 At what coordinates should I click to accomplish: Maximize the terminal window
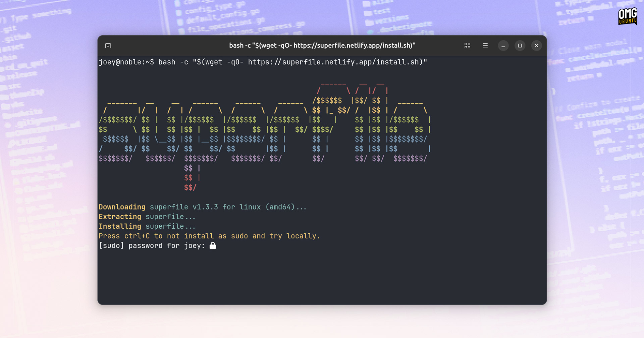(520, 46)
